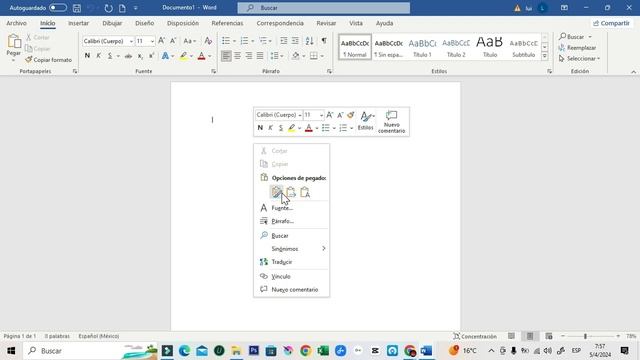Image resolution: width=640 pixels, height=360 pixels.
Task: Open the ribbon font name dropdown
Action: click(x=131, y=41)
